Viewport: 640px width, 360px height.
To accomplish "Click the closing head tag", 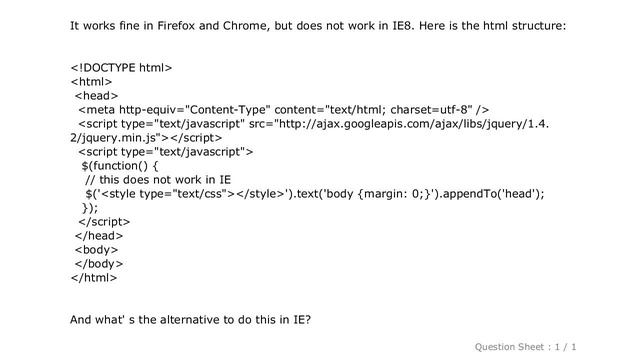I will 98,236.
